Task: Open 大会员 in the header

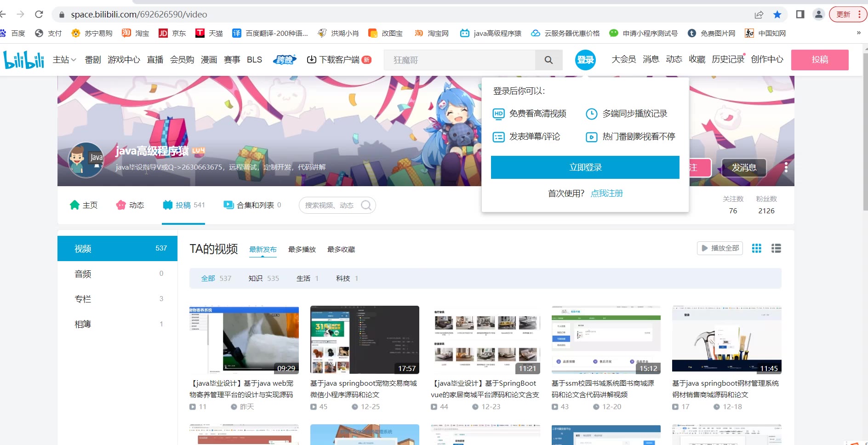Action: tap(623, 59)
